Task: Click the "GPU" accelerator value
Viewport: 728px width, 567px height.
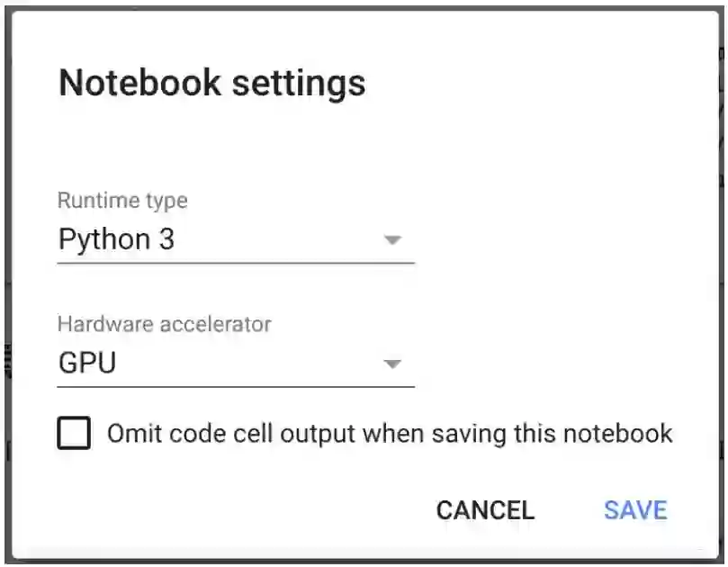Action: coord(87,364)
